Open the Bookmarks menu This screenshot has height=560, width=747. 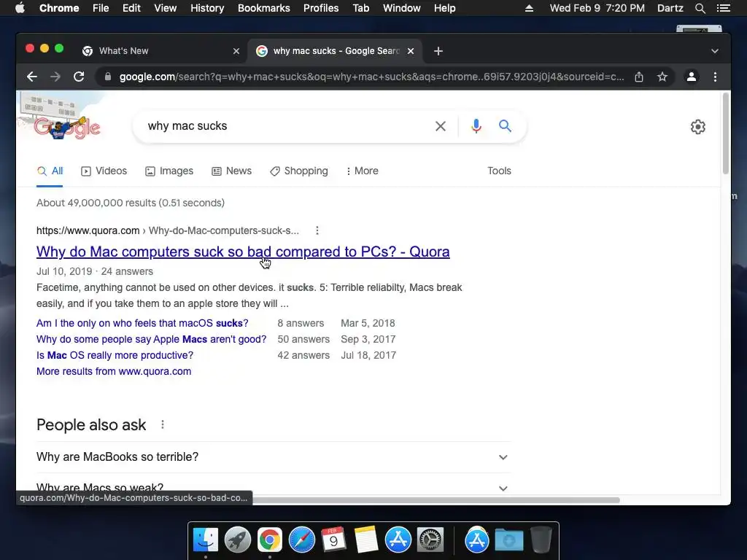click(x=264, y=8)
